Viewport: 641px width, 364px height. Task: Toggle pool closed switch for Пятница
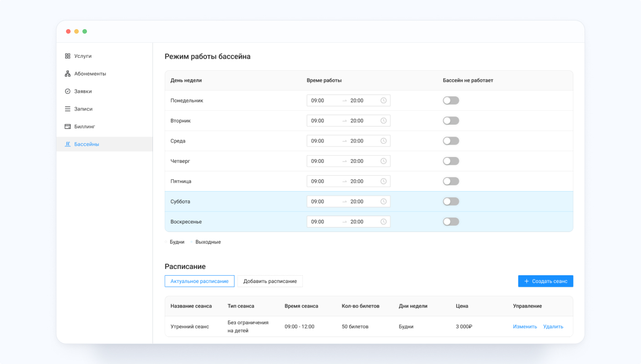pyautogui.click(x=451, y=181)
